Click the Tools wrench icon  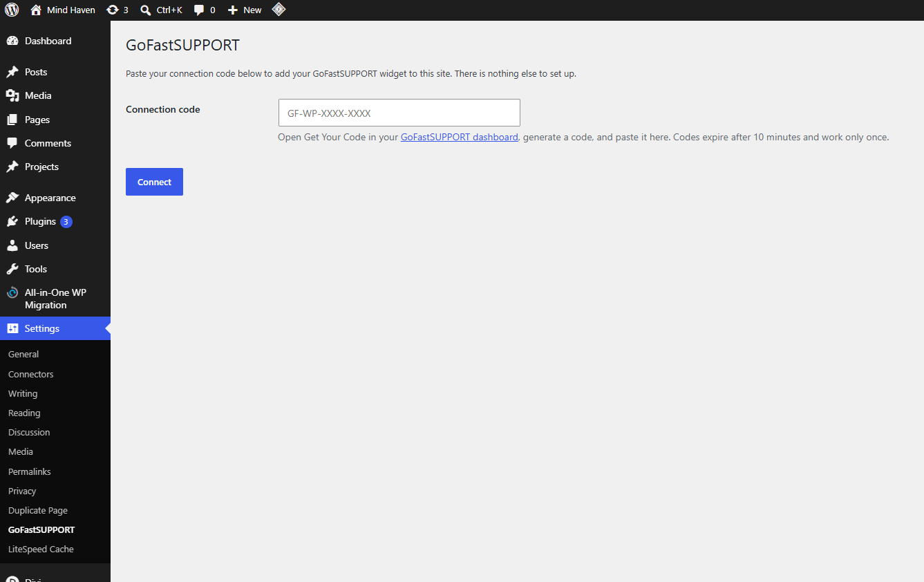click(12, 269)
